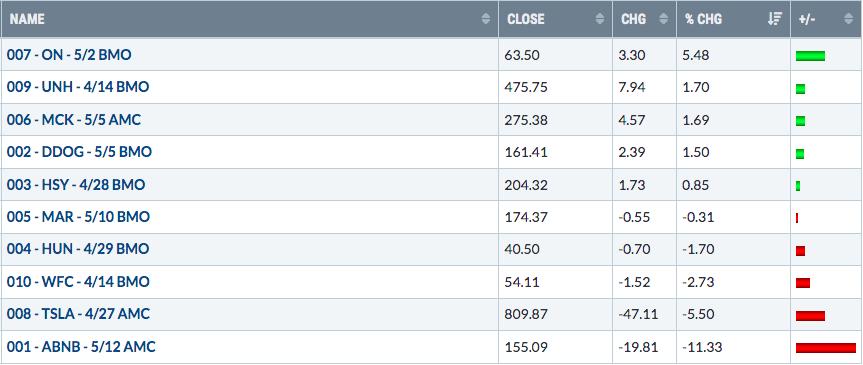
Task: Open 010 - WFC - 4/14 BMO link
Action: pos(78,282)
